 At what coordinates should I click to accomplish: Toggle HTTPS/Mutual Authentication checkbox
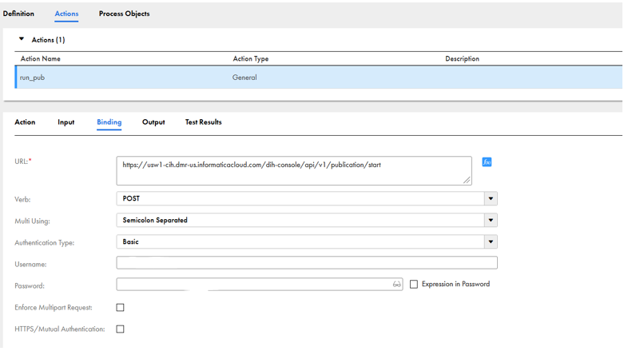point(121,329)
